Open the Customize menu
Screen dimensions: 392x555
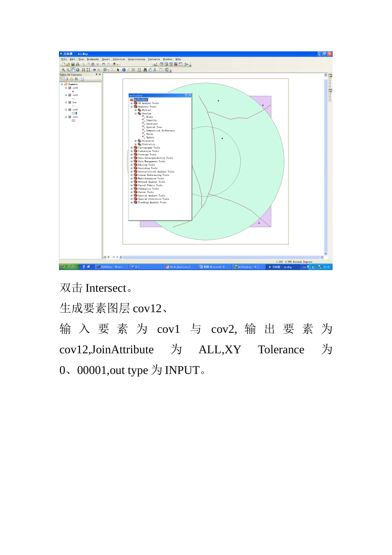click(x=154, y=59)
